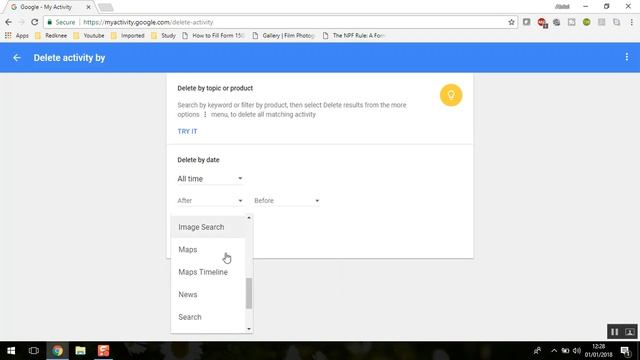Open the How to Fill Form bookmark
This screenshot has width=640, height=360.
coord(213,36)
